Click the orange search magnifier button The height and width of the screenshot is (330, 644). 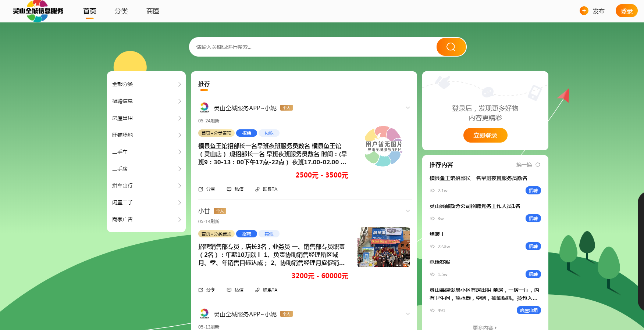point(451,47)
